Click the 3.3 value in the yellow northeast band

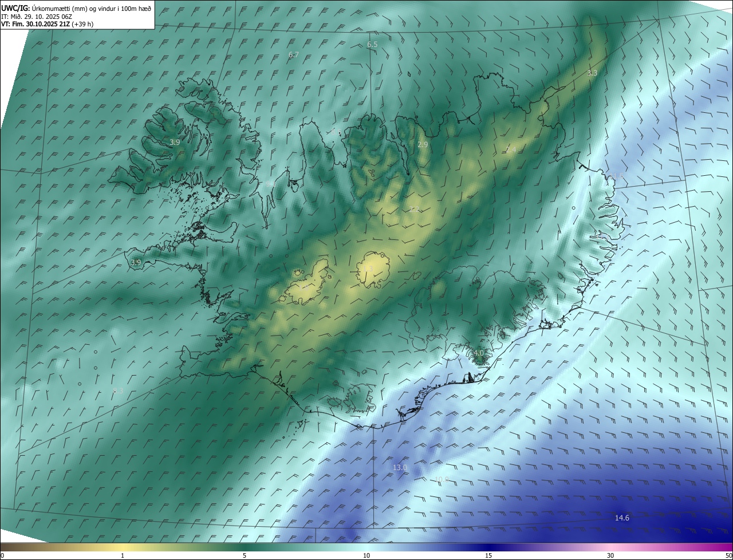click(x=592, y=73)
